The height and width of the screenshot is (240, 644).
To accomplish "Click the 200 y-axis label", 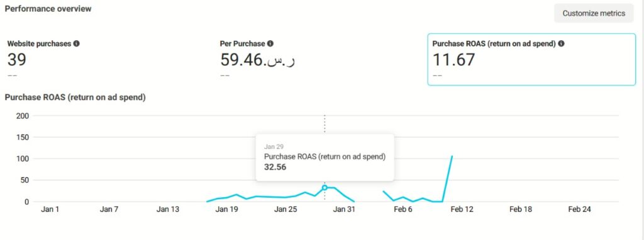I will click(x=21, y=116).
